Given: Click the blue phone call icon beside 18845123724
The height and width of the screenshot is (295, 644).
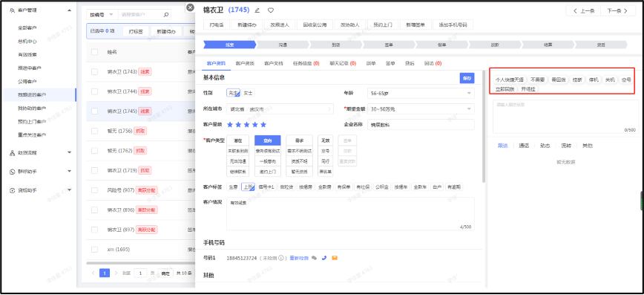Looking at the screenshot, I should [x=324, y=258].
